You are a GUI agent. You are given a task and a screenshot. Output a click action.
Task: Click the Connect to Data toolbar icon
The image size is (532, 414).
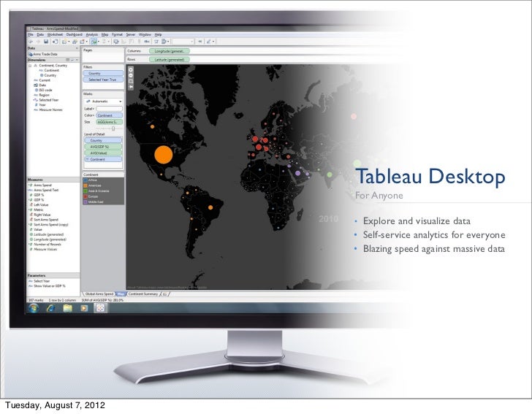point(55,42)
